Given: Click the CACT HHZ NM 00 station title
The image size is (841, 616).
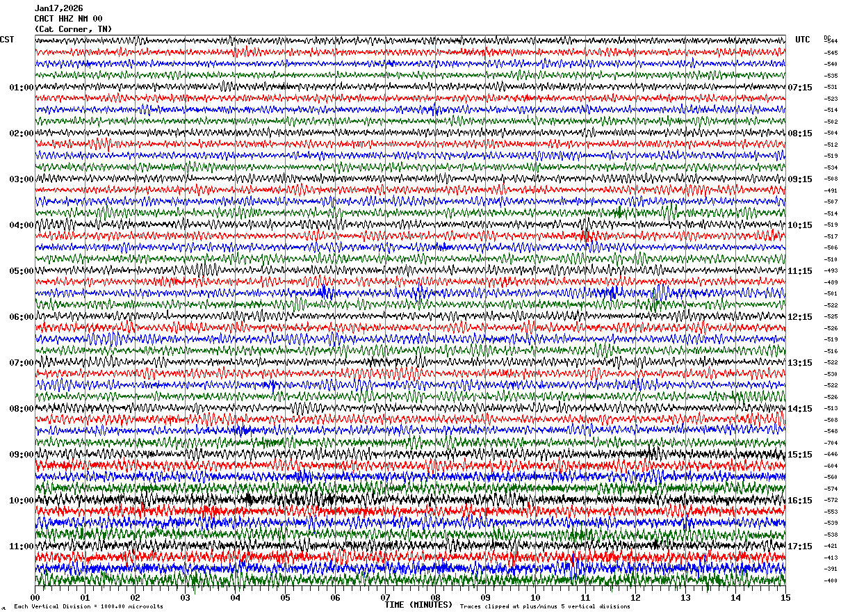Looking at the screenshot, I should pos(68,19).
